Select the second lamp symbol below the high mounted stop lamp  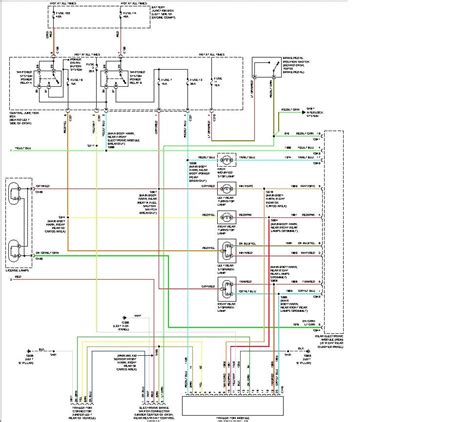pos(227,189)
